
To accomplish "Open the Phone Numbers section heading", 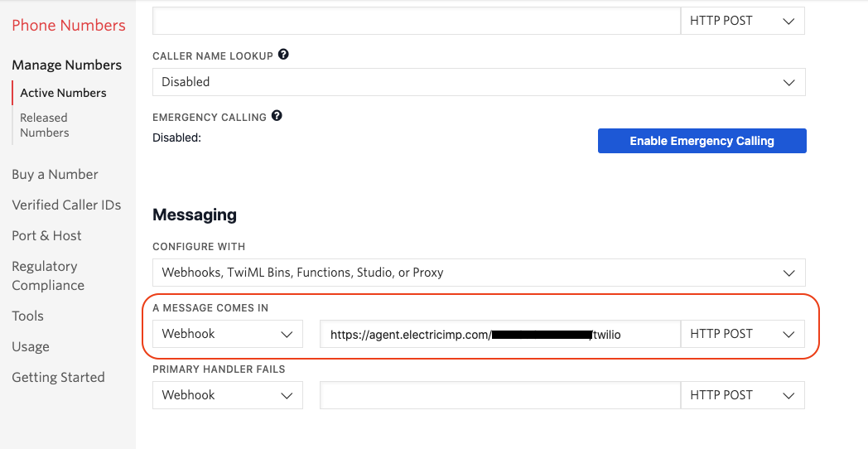I will point(69,26).
